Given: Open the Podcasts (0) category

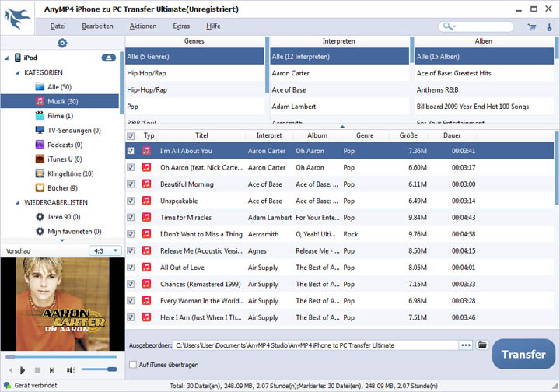Looking at the screenshot, I should click(59, 145).
